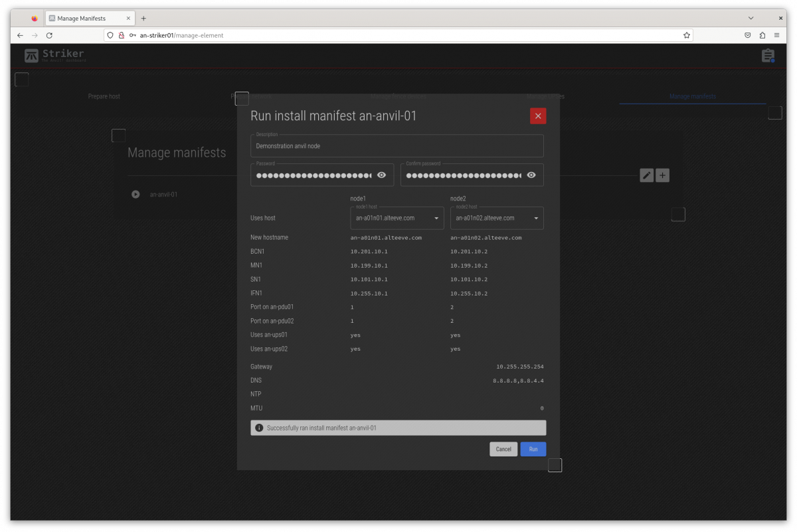
Task: Reload the page with browser refresh icon
Action: pyautogui.click(x=49, y=35)
